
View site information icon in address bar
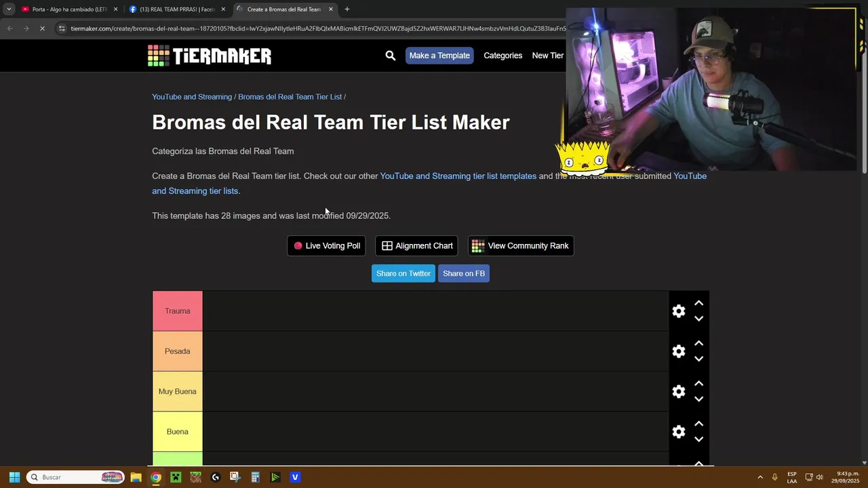(62, 28)
